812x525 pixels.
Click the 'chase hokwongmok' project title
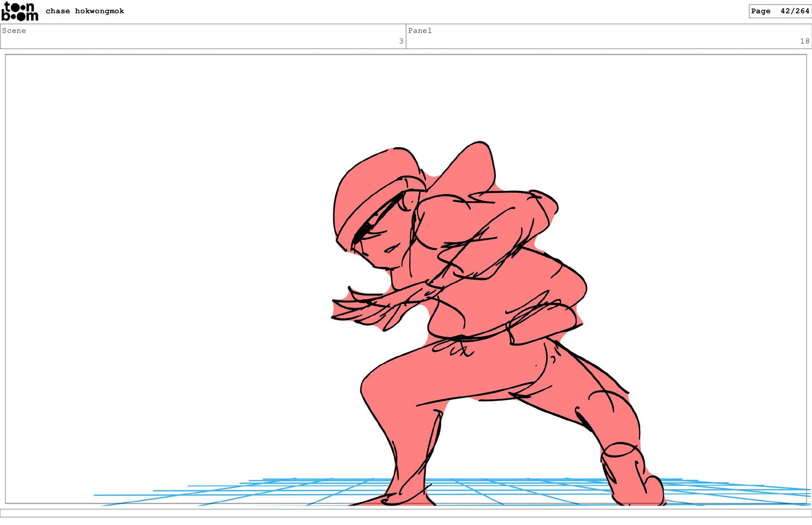85,11
